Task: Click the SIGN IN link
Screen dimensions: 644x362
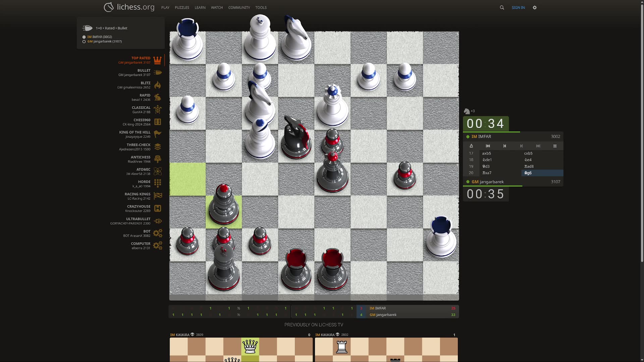Action: [x=518, y=7]
